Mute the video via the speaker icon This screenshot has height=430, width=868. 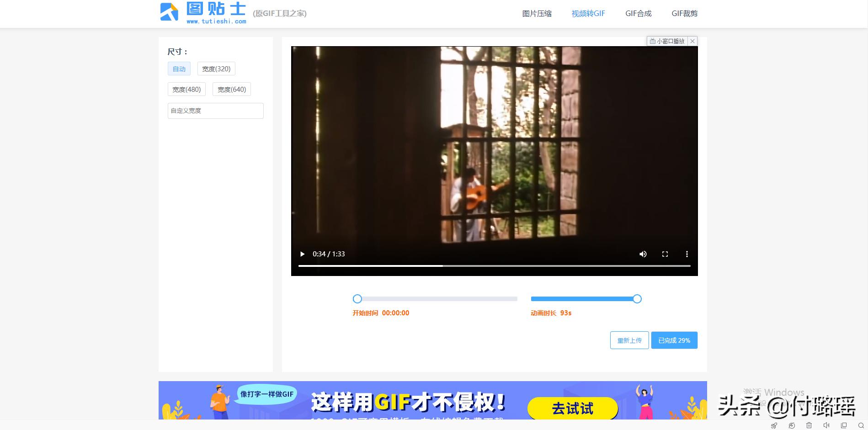pyautogui.click(x=643, y=254)
